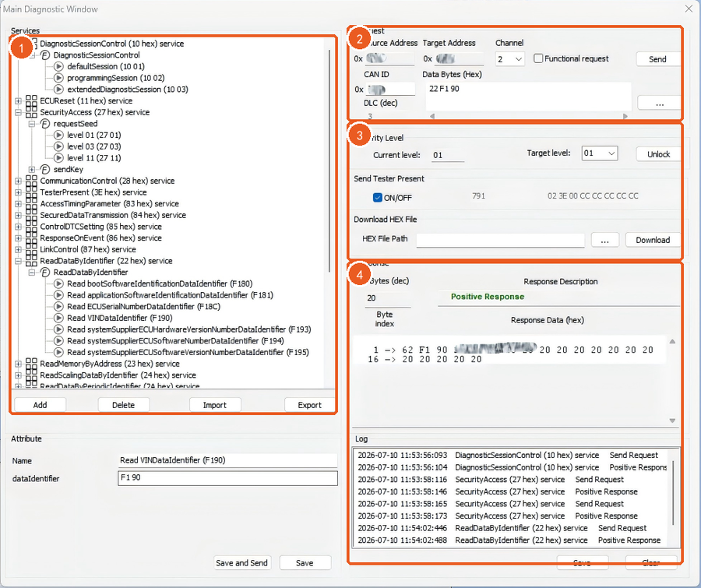
Task: Click the Download button for the HEX file
Action: pos(653,240)
